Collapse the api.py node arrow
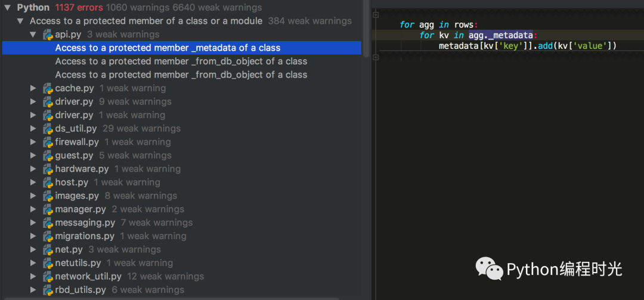The image size is (644, 300). tap(33, 35)
